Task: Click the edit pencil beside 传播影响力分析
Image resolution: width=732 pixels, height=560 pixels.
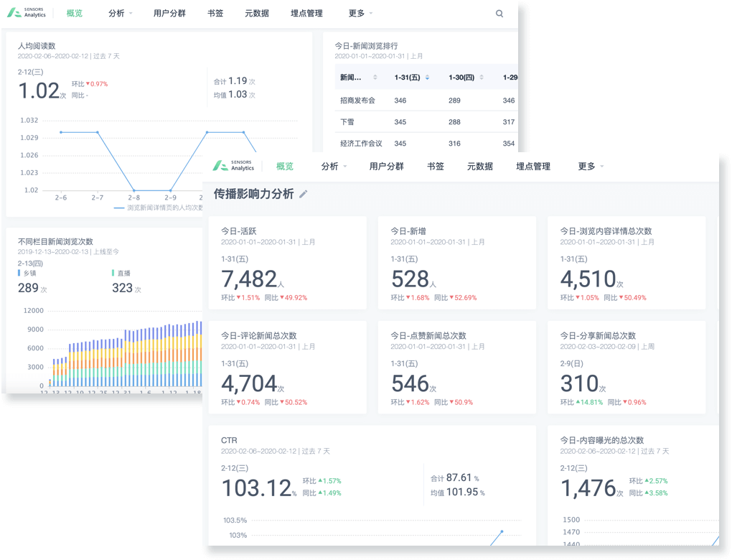Action: coord(304,194)
